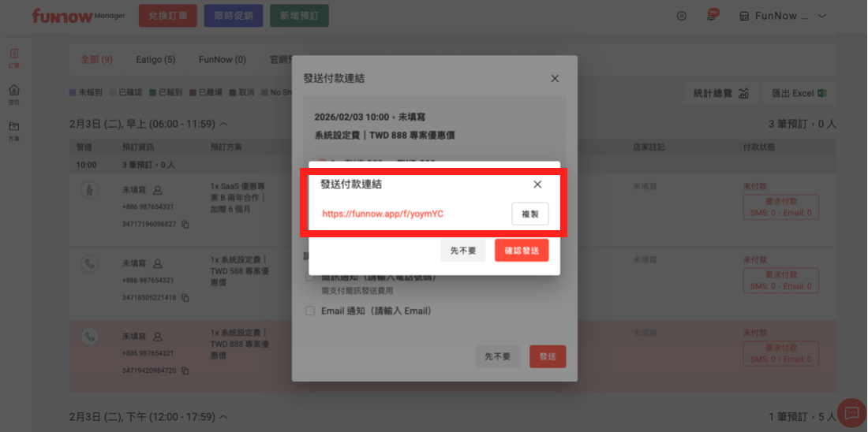Click the settings gear icon in header
This screenshot has height=432, width=868.
682,16
